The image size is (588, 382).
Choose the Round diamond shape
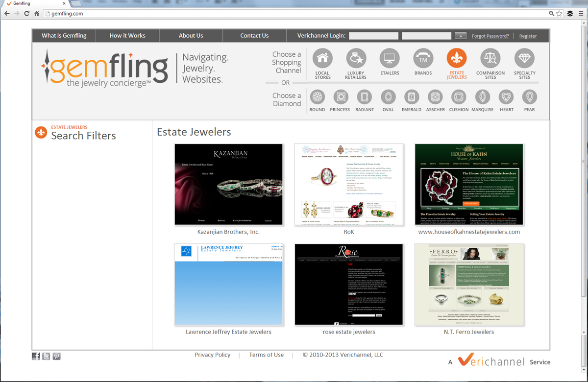[x=318, y=96]
